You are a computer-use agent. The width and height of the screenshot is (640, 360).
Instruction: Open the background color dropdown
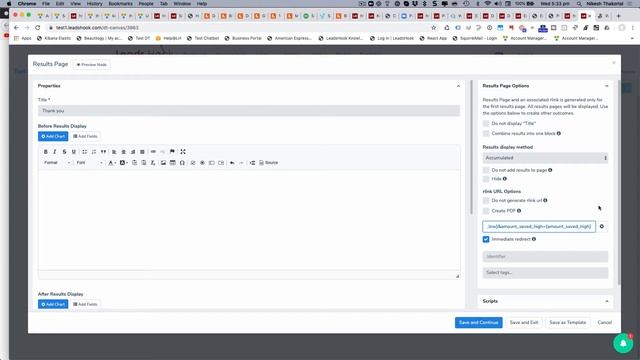123,163
